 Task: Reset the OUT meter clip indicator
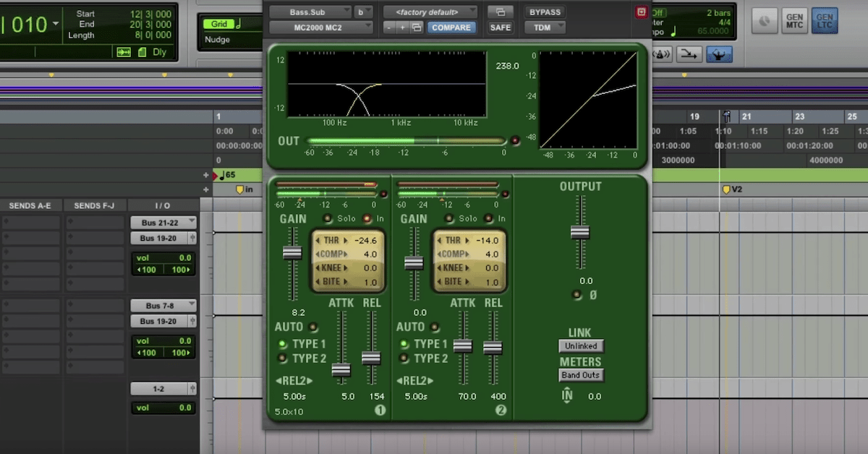point(516,141)
